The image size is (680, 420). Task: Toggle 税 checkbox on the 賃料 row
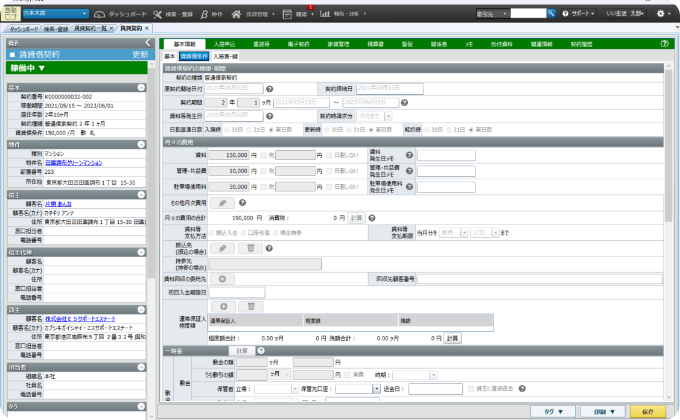click(263, 155)
